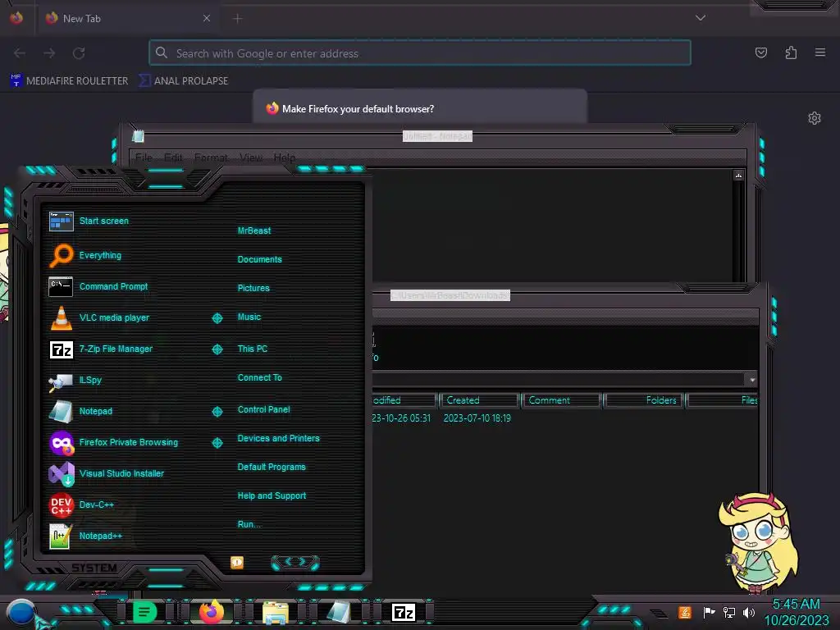
Task: Open Save to Pocket icon
Action: 760,52
